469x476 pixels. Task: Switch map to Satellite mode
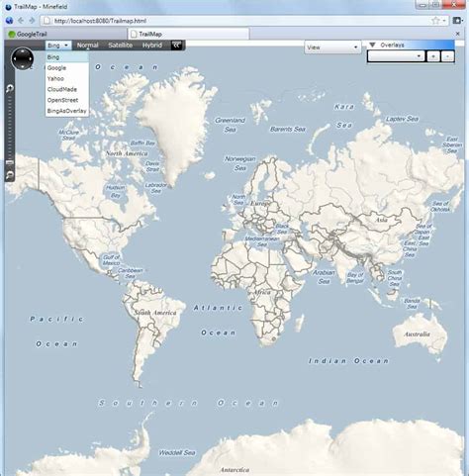pos(121,46)
